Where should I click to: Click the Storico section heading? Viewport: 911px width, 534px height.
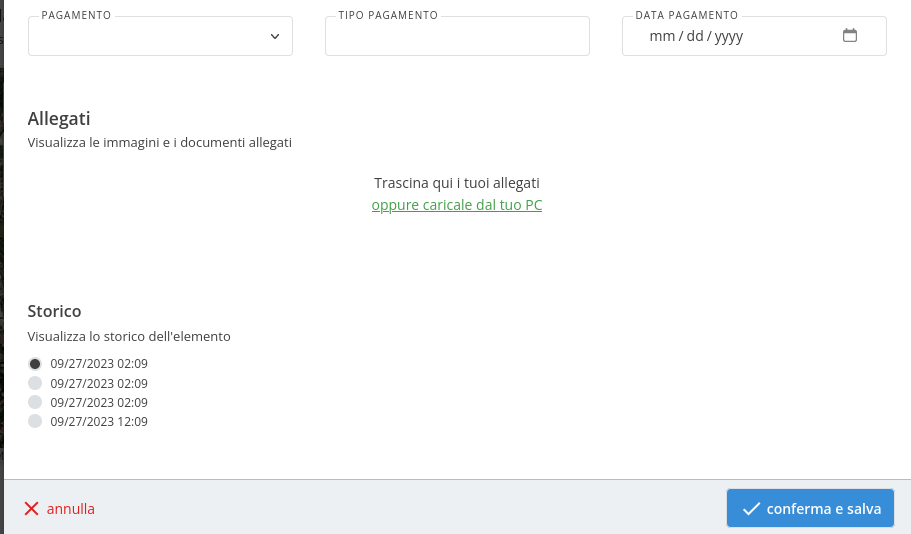[x=54, y=311]
